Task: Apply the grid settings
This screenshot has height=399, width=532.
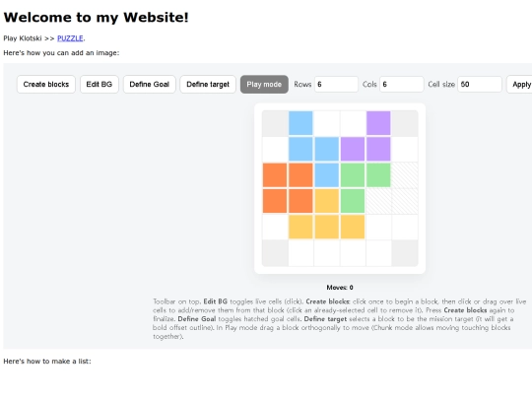Action: (x=521, y=84)
